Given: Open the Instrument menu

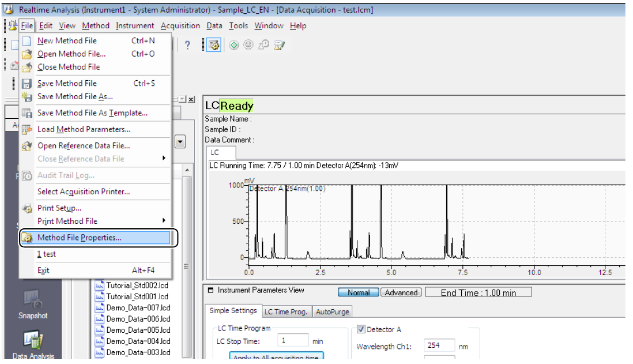Looking at the screenshot, I should coord(135,26).
